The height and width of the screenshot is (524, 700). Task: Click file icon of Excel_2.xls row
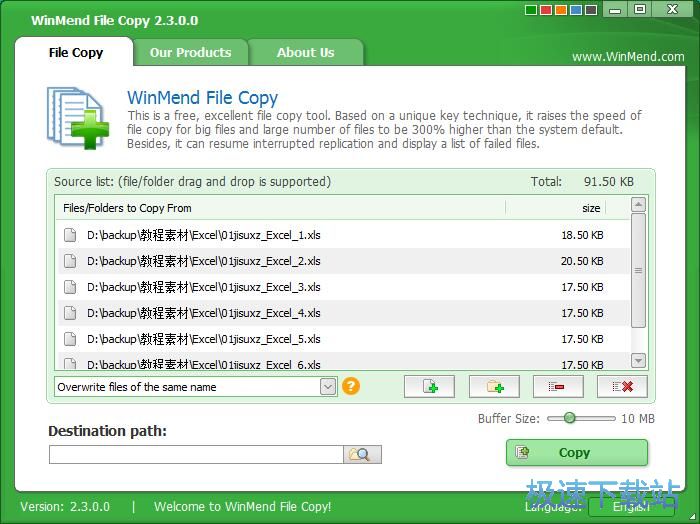click(70, 261)
